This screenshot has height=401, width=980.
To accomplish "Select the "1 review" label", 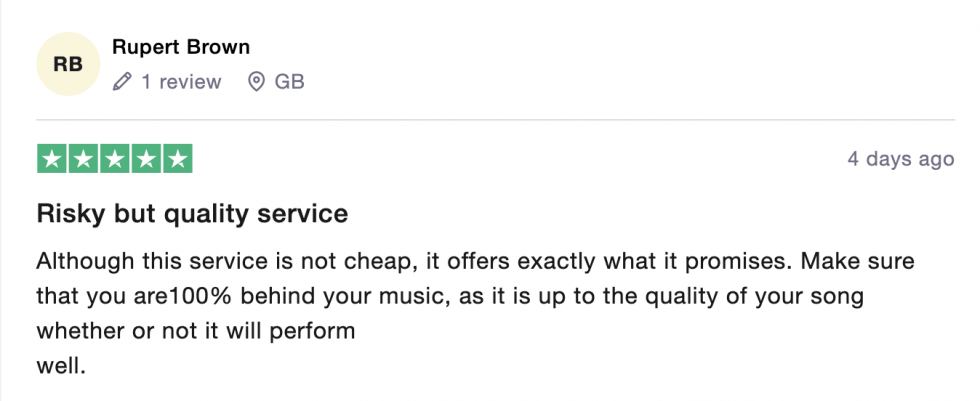I will point(181,82).
